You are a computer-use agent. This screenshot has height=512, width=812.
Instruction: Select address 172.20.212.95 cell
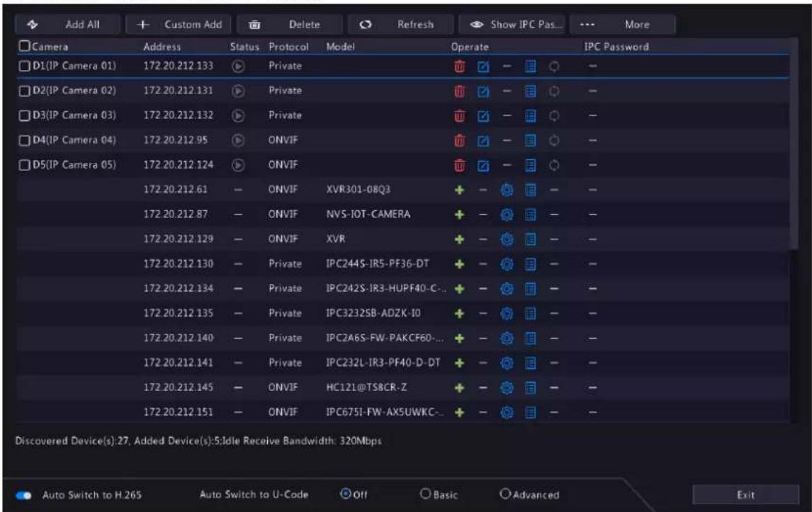[x=175, y=140]
